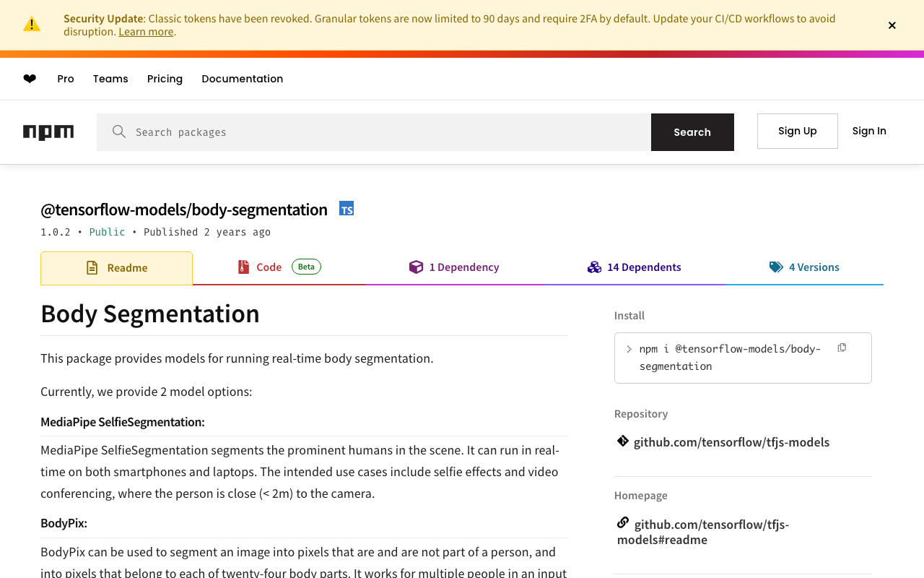This screenshot has height=578, width=924.
Task: Show the 4 Versions tab
Action: click(804, 267)
